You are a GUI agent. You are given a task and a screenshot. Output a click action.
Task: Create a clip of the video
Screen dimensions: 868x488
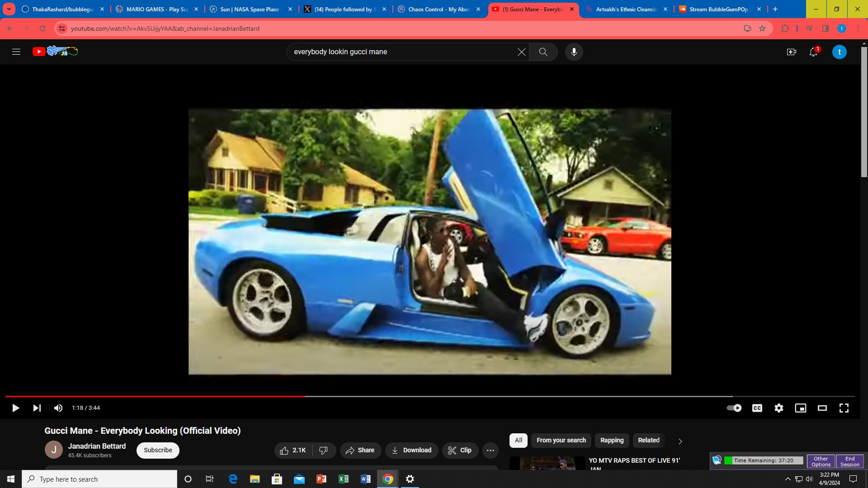pos(460,450)
